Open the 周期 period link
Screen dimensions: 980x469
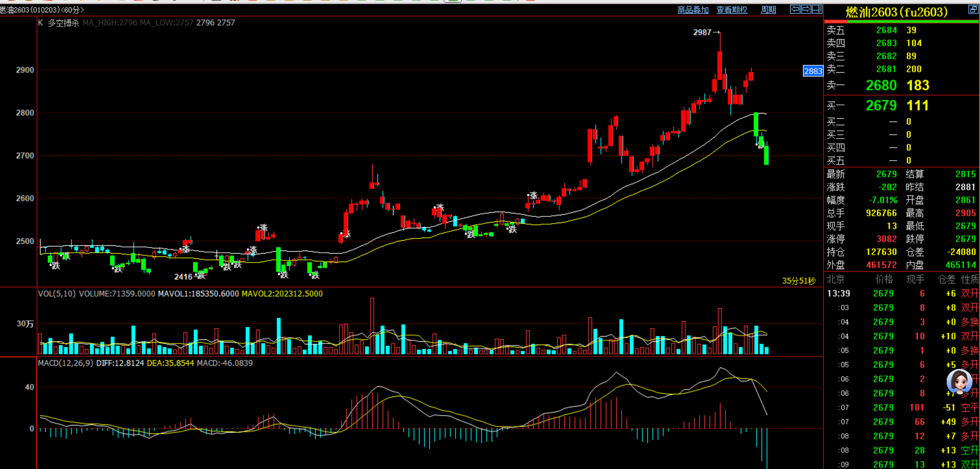768,10
